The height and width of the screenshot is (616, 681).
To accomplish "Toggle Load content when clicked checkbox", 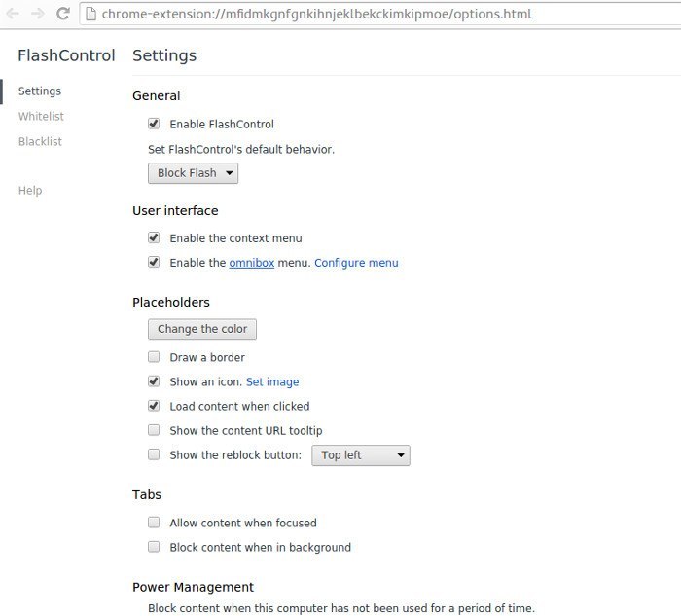I will pyautogui.click(x=154, y=406).
